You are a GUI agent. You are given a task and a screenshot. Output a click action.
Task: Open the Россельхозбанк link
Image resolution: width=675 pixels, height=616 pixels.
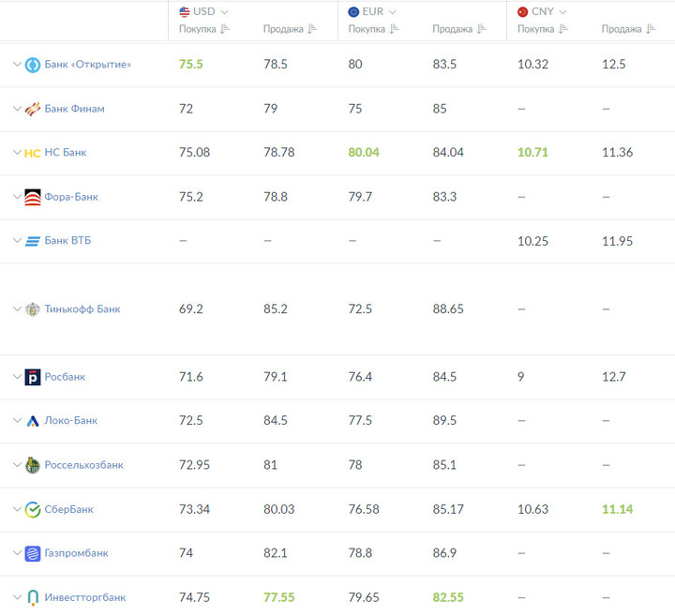coord(84,465)
